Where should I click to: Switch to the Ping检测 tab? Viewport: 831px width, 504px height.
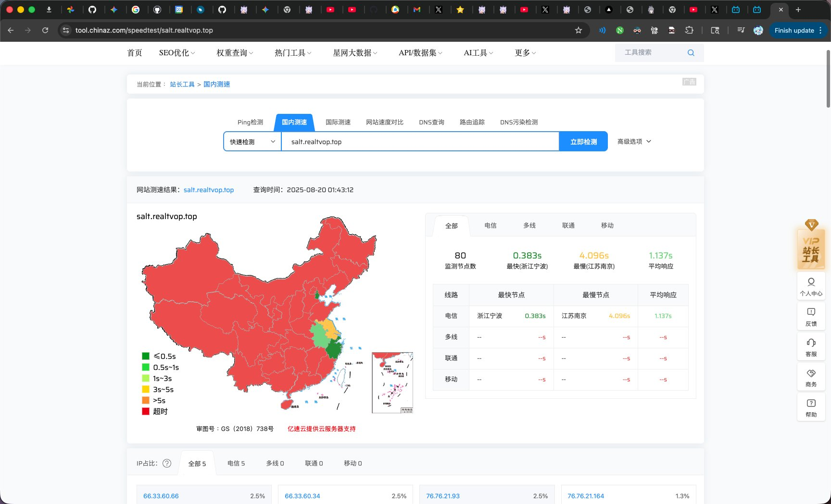click(250, 123)
